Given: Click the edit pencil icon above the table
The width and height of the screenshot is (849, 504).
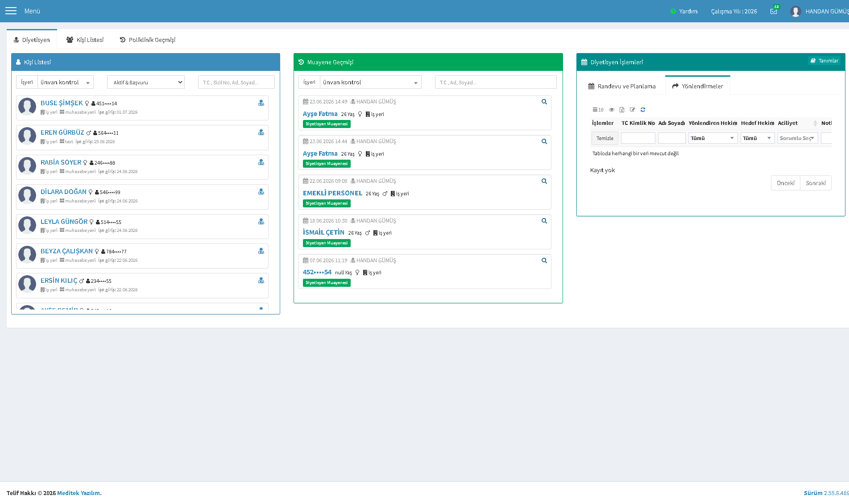Looking at the screenshot, I should point(632,110).
